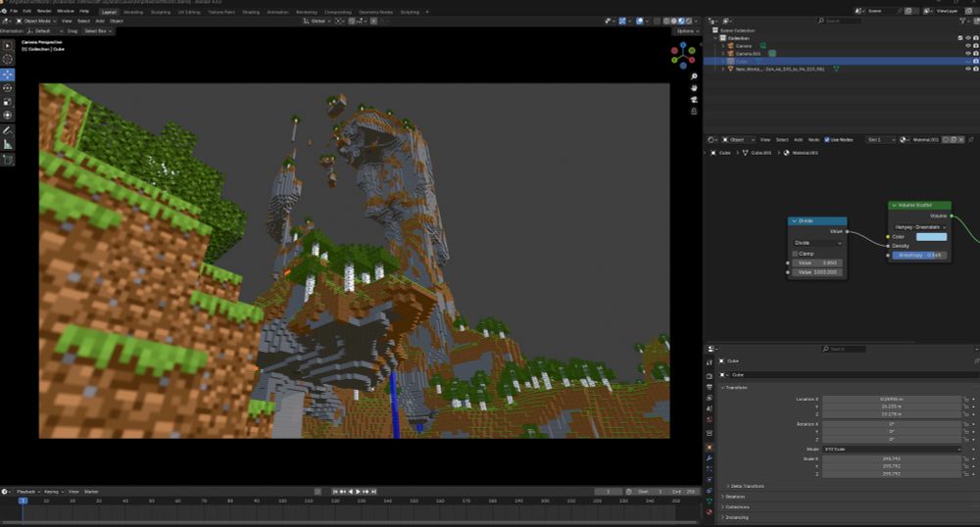Open the Slot 1 material dropdown

click(881, 140)
